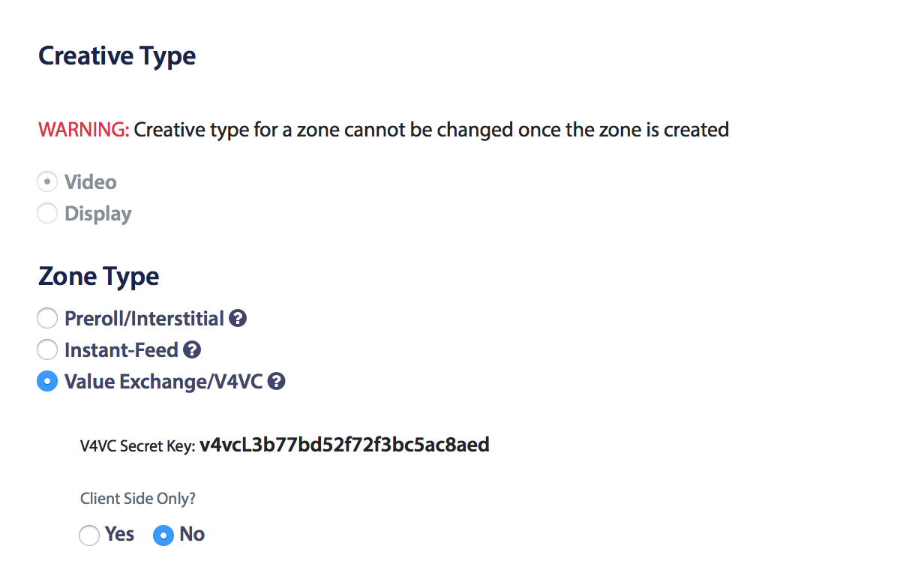
Task: Click the 'V4VC Secret Key:' label
Action: point(137,445)
